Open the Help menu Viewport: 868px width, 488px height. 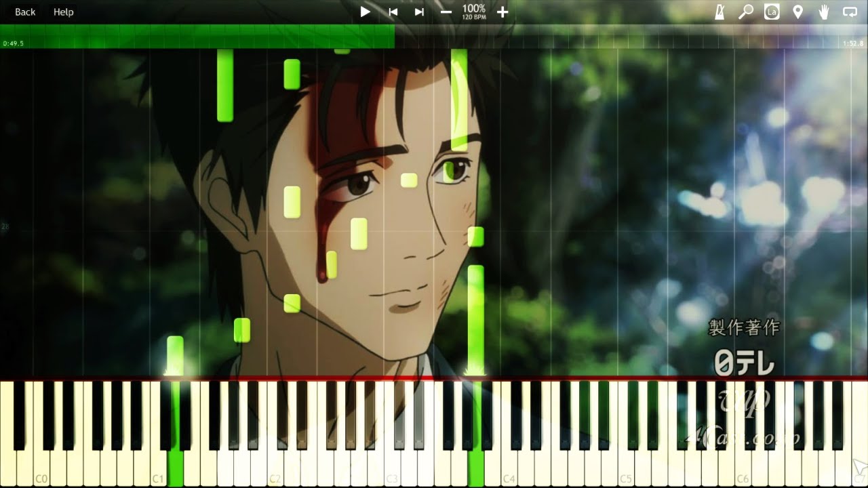click(63, 12)
